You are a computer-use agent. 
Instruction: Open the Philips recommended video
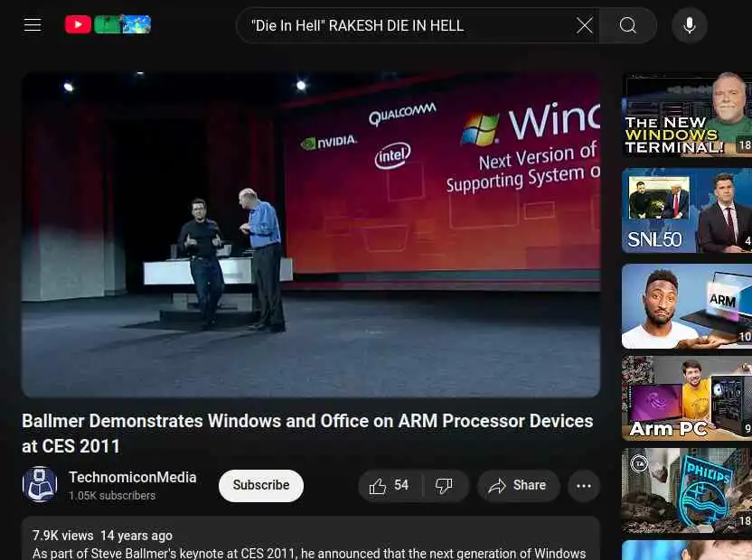click(687, 490)
